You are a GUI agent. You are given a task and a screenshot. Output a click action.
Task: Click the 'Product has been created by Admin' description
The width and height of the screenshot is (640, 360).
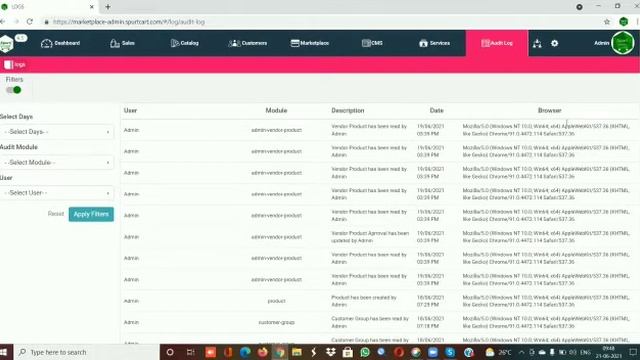(364, 301)
